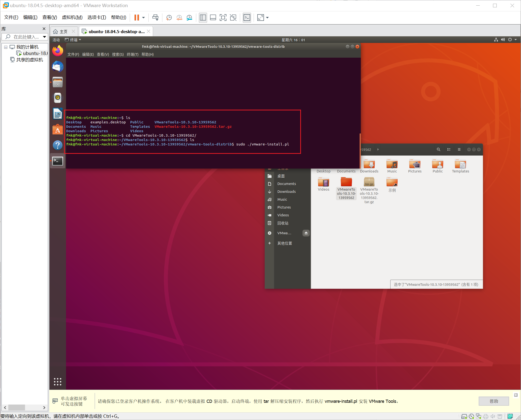Open the snapshot manager icon
This screenshot has height=420, width=521.
click(x=189, y=18)
